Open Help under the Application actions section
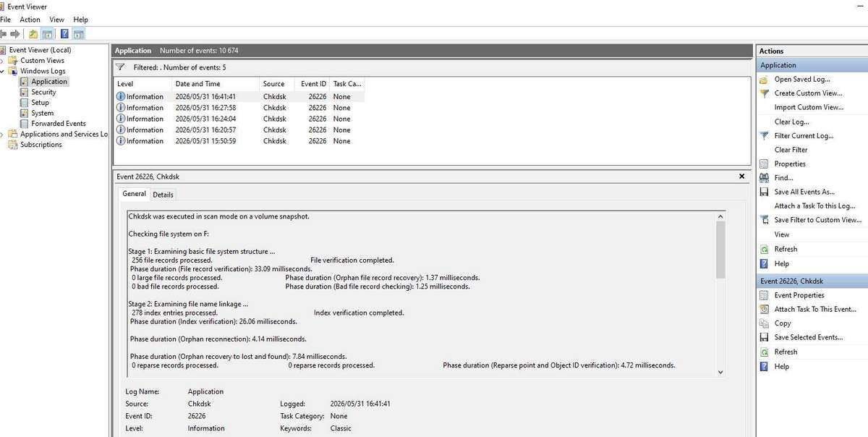The image size is (868, 437). pos(781,264)
